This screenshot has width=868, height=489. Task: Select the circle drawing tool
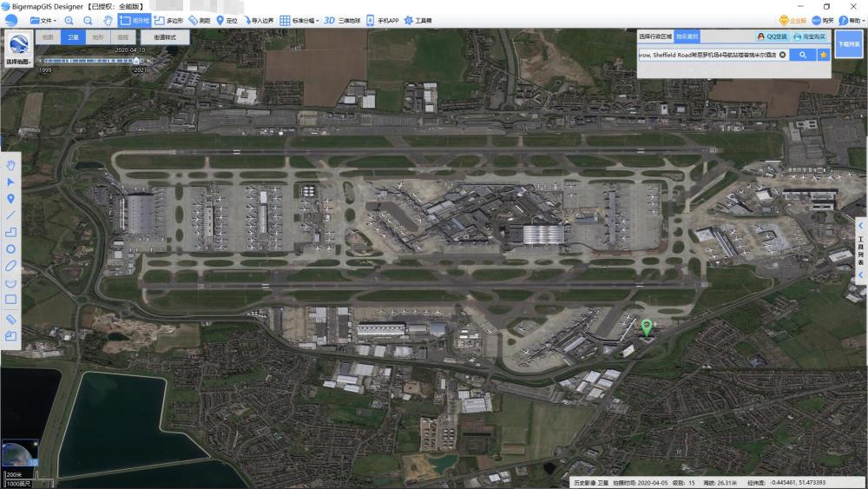coord(11,248)
